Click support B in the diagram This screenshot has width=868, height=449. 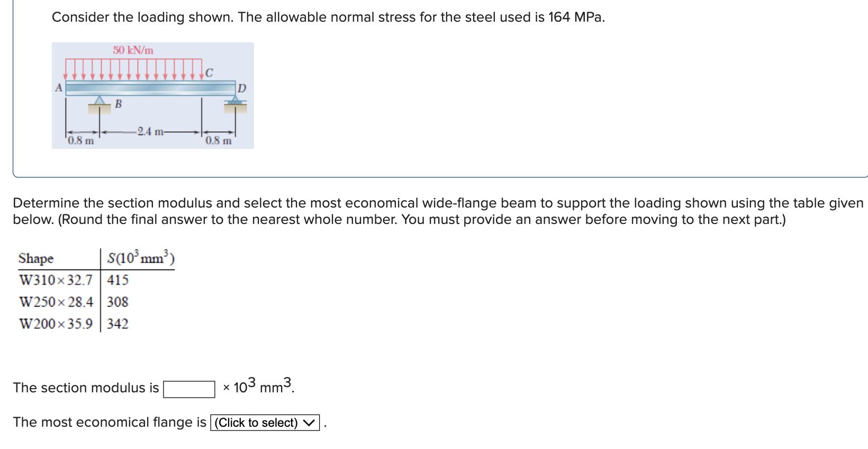[x=100, y=102]
